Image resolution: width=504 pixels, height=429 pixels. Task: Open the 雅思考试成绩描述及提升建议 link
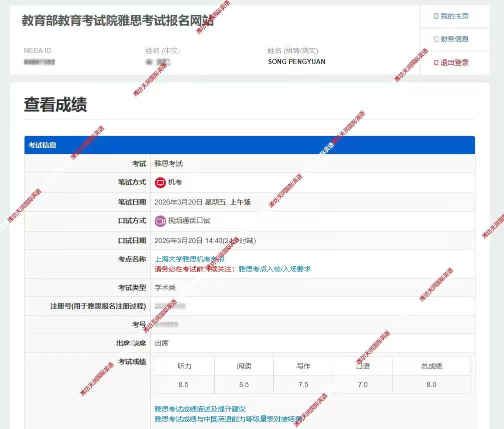coord(200,409)
